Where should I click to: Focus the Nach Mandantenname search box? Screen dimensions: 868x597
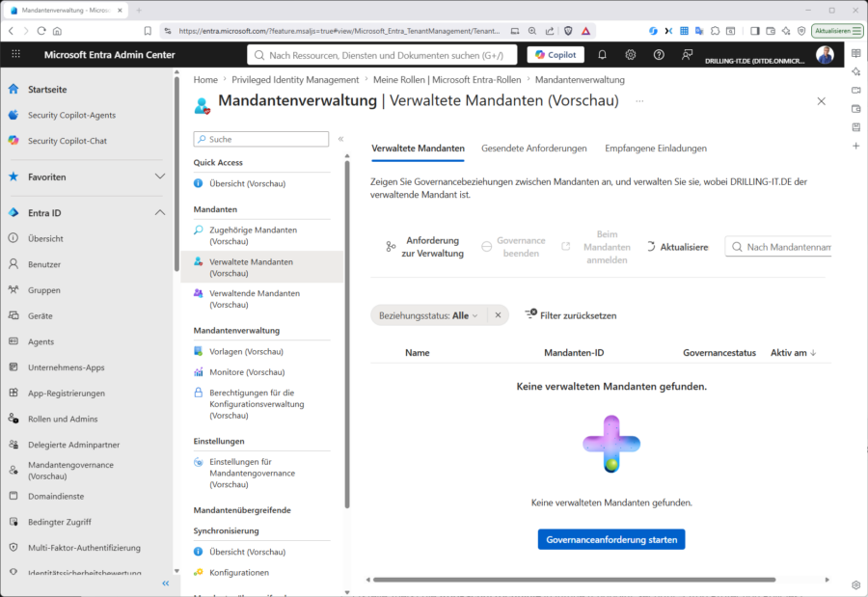[x=779, y=247]
